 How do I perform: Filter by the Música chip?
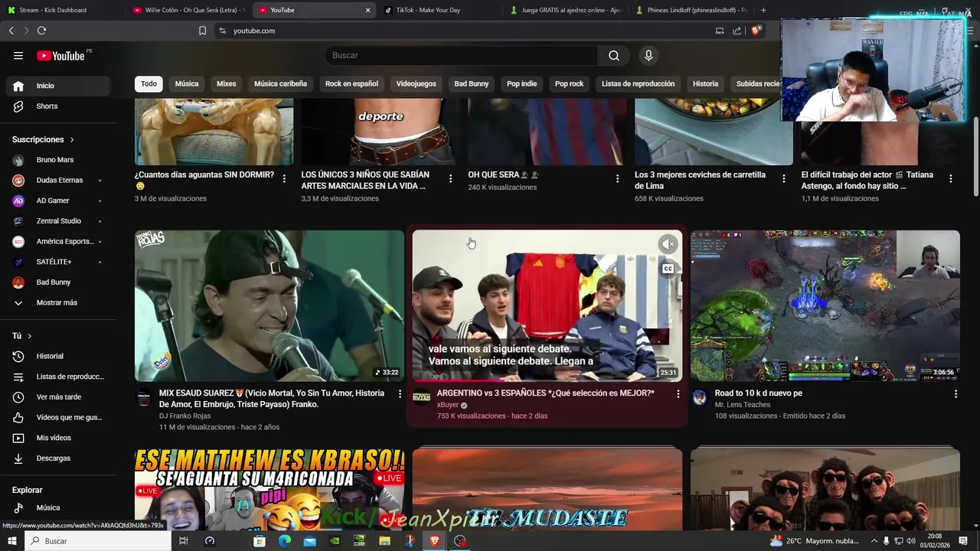click(x=187, y=83)
